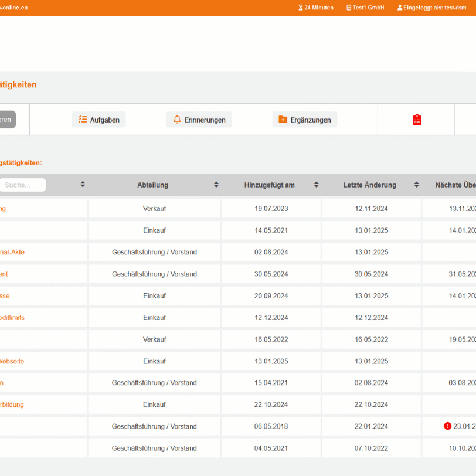The width and height of the screenshot is (476, 476).
Task: Sort by Letzte Änderung using arrows
Action: coord(416,185)
